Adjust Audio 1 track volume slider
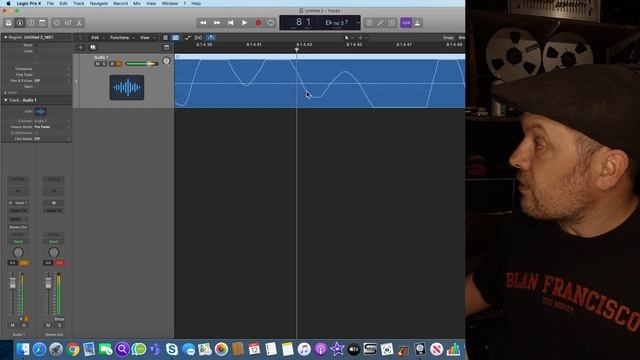Viewport: 640px width, 360px height. tap(142, 64)
